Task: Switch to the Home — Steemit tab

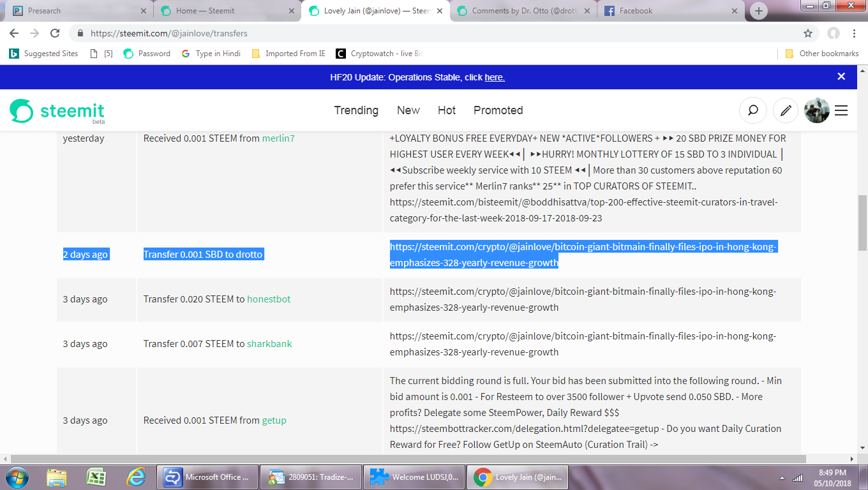Action: 228,11
